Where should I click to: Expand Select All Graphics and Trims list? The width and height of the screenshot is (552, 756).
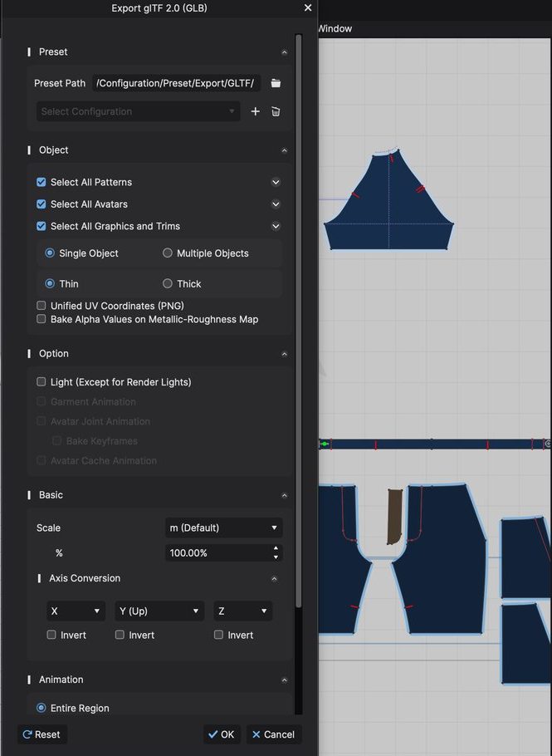[x=276, y=226]
